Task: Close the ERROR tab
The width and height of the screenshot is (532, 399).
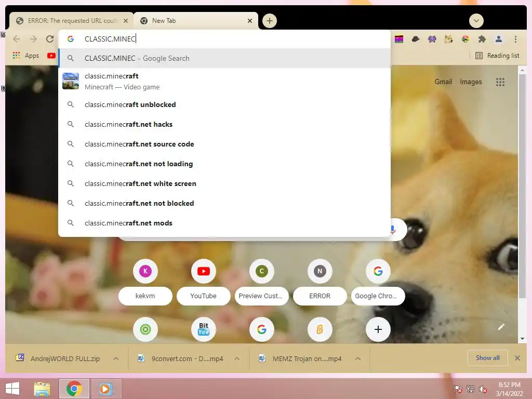Action: (x=126, y=21)
